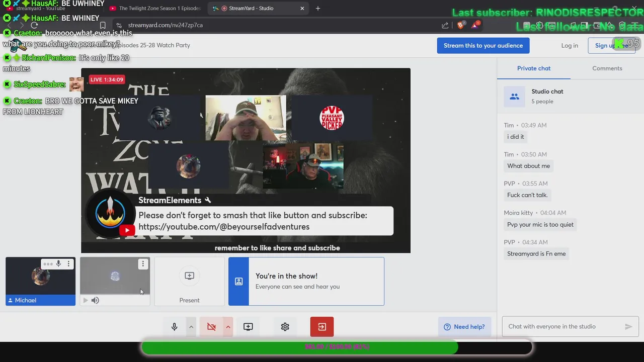Click StreamElements rocket logo
The height and width of the screenshot is (362, 644).
point(110,213)
